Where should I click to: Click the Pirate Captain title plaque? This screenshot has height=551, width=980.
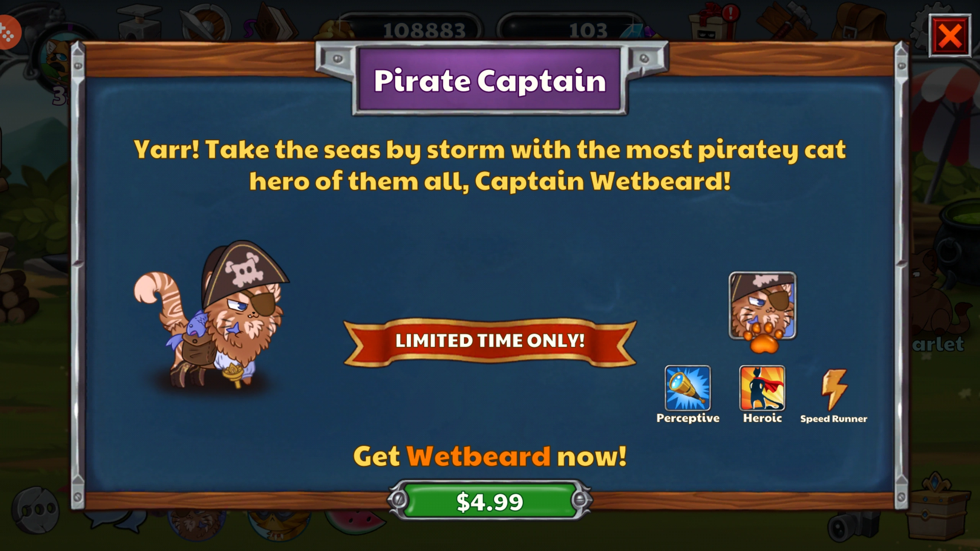pos(490,81)
